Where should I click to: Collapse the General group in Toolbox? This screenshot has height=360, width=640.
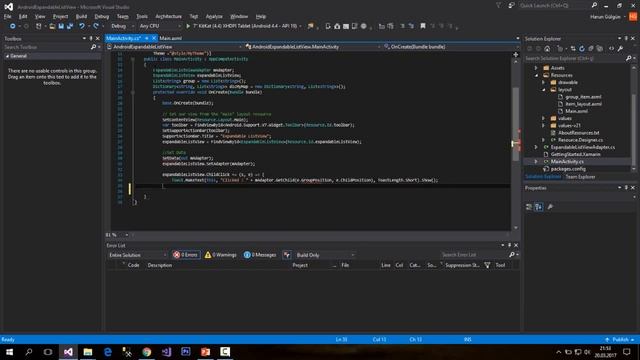pyautogui.click(x=7, y=56)
